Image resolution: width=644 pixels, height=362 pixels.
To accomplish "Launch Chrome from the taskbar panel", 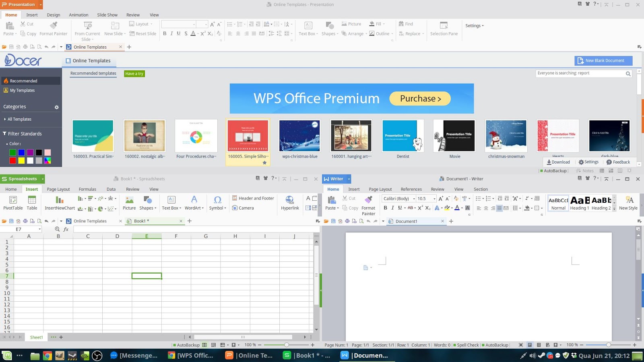I will [47, 356].
